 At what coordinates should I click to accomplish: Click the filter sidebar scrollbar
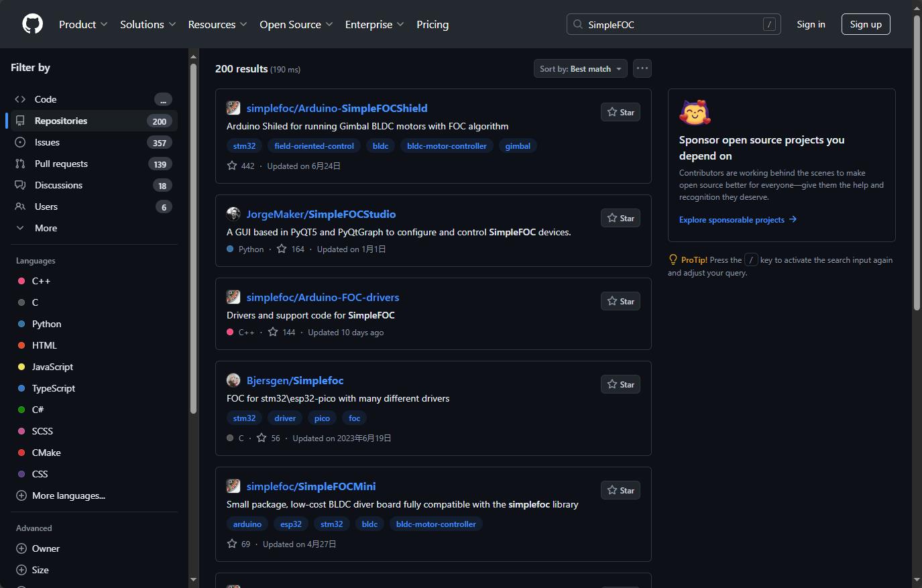(194, 238)
